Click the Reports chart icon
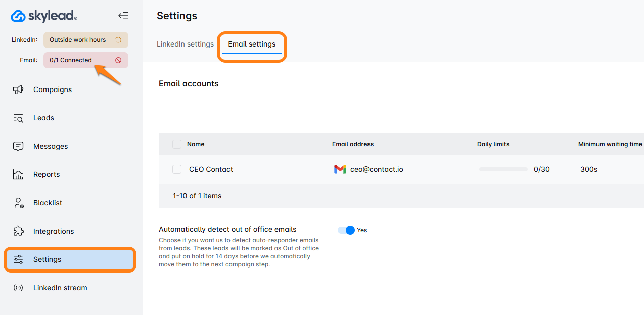Viewport: 644px width, 315px height. click(18, 174)
